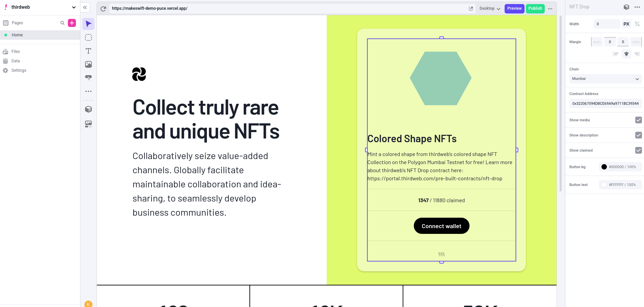Click the Pages heading

click(x=17, y=23)
